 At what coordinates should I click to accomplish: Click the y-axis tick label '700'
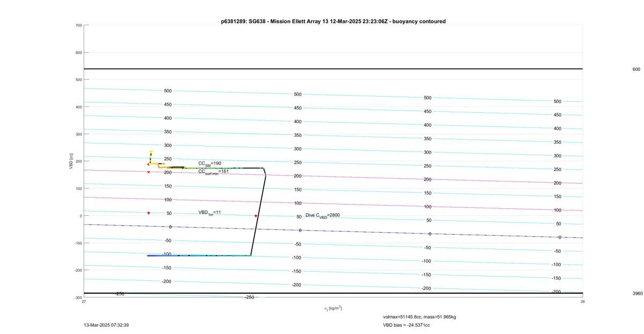click(x=78, y=25)
